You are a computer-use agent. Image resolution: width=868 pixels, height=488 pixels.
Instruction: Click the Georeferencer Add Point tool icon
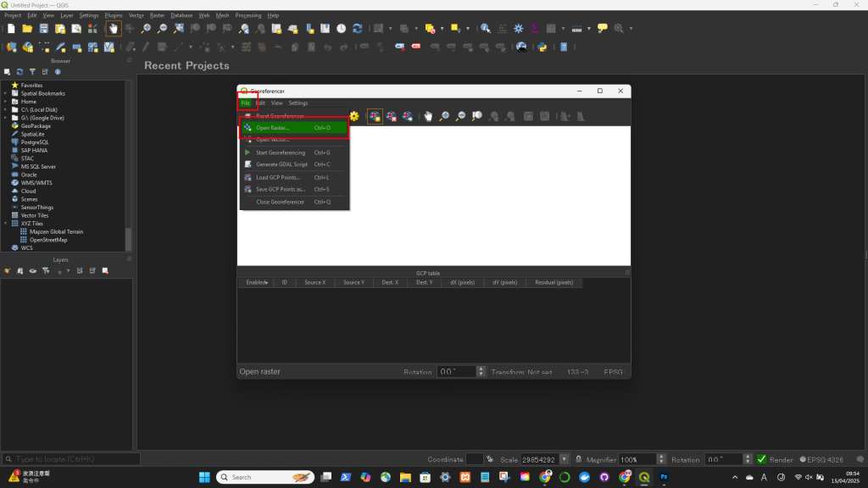[x=374, y=116]
